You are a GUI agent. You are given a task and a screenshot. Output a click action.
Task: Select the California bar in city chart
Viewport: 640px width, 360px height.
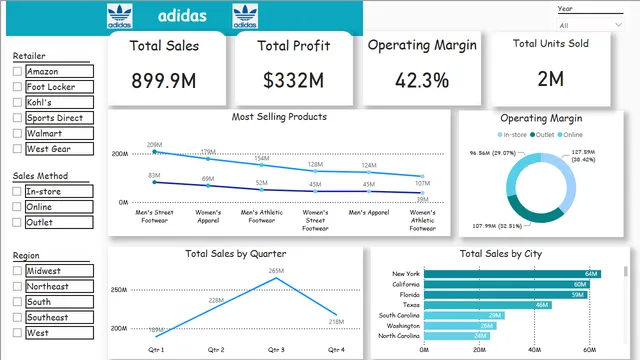click(507, 284)
